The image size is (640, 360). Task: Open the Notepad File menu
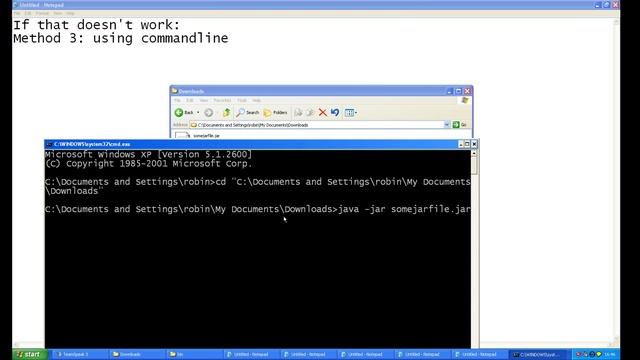pos(17,13)
